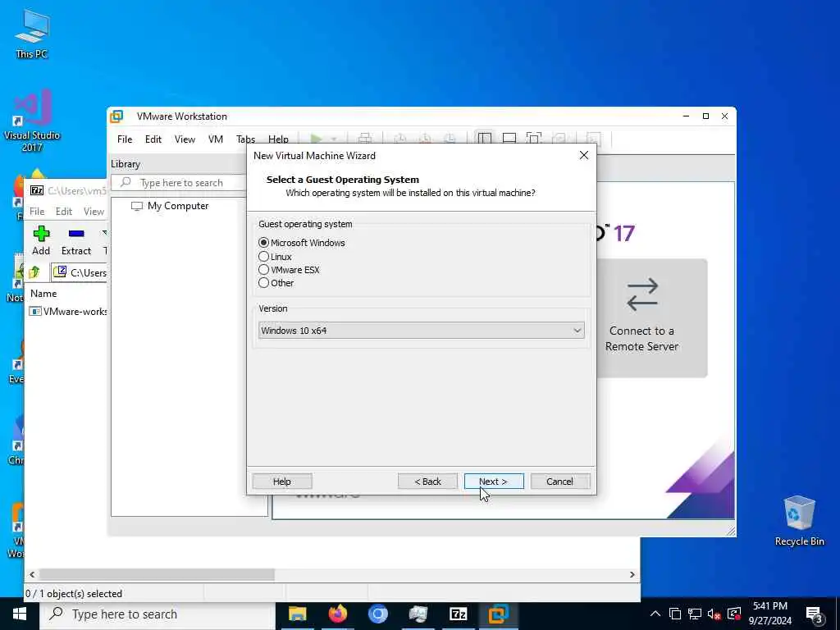Image resolution: width=840 pixels, height=630 pixels.
Task: Click the Library search field in VMware
Action: point(179,183)
